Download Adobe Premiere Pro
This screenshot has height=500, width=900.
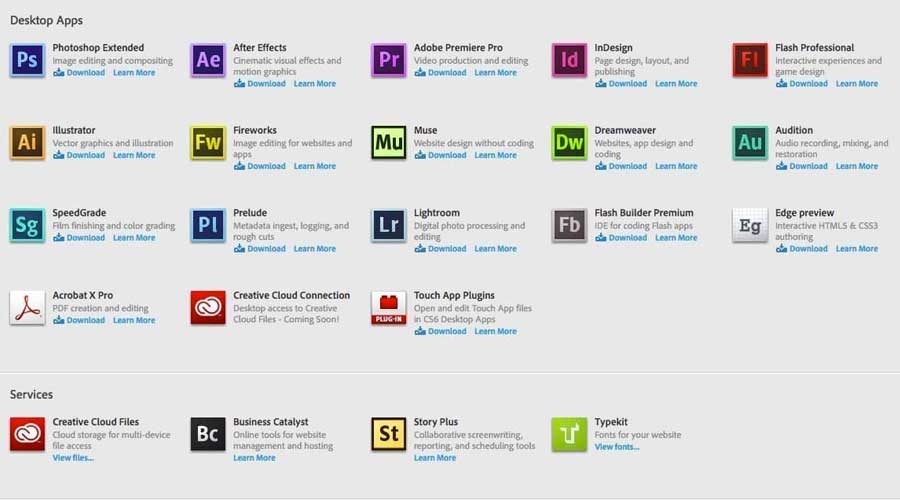coord(441,73)
